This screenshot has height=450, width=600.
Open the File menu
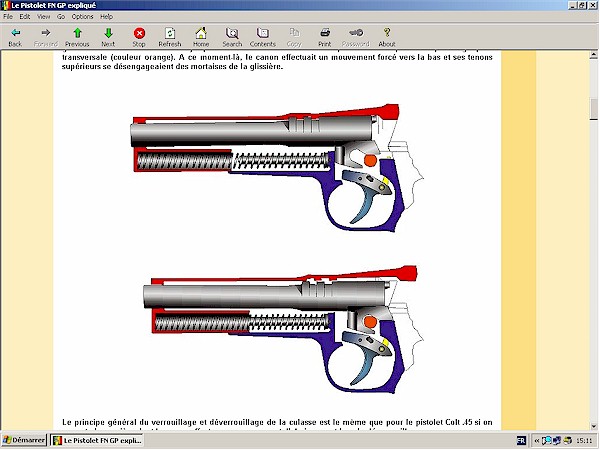coord(9,17)
